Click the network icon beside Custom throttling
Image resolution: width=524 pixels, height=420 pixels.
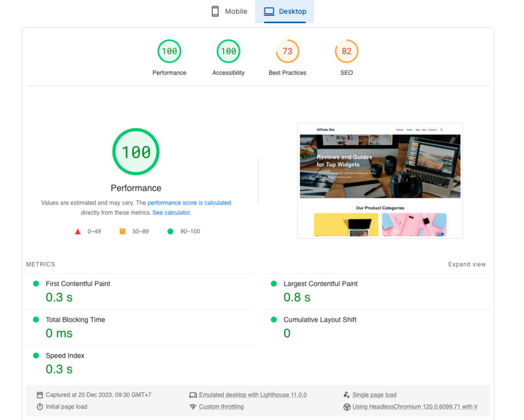coord(193,406)
